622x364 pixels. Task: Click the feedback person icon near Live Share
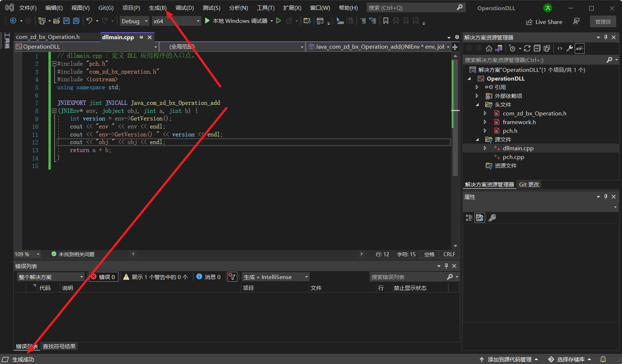click(576, 22)
